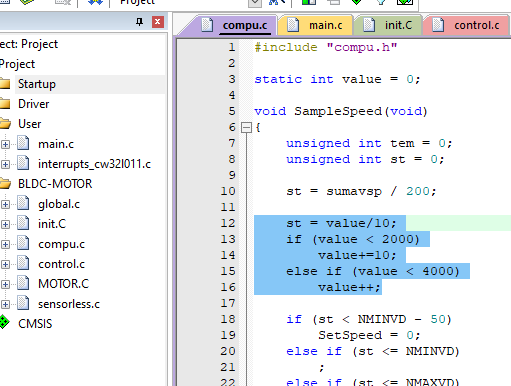Collapse the SampleSpeed function code fold
Image resolution: width=511 pixels, height=386 pixels.
[246, 127]
